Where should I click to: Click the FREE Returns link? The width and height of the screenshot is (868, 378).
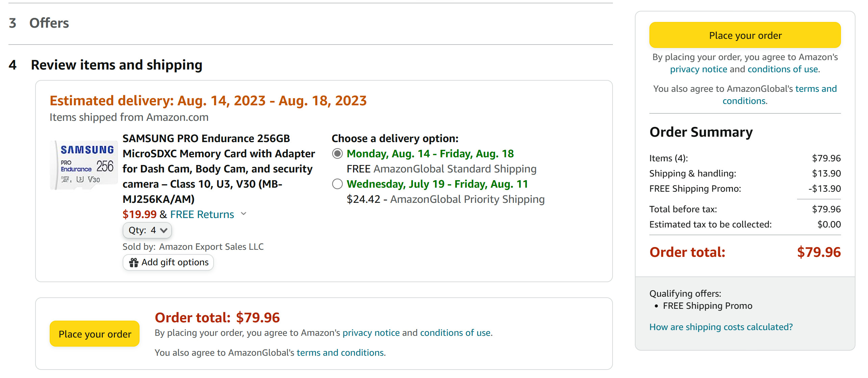[x=202, y=215]
